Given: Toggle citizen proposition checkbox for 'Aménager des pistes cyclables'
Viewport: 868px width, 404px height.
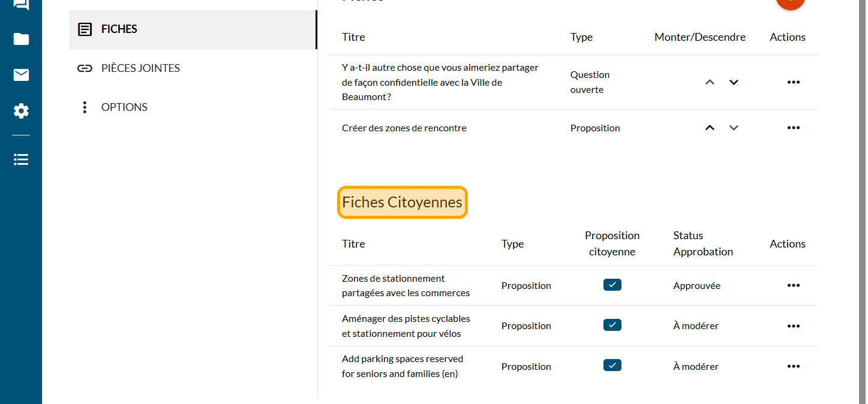Looking at the screenshot, I should (x=612, y=325).
